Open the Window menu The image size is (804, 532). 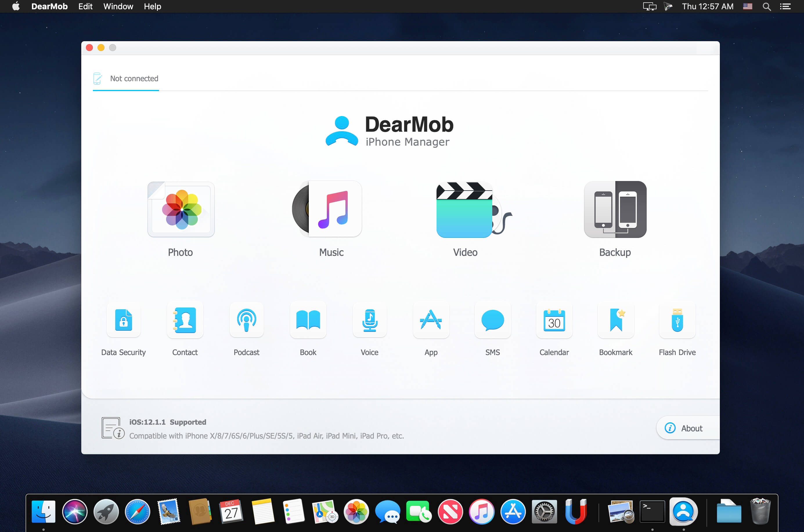click(118, 6)
